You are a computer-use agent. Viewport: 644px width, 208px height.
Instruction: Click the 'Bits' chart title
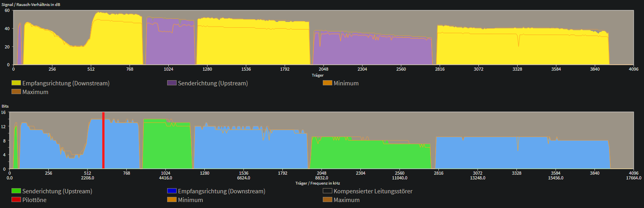[5, 106]
